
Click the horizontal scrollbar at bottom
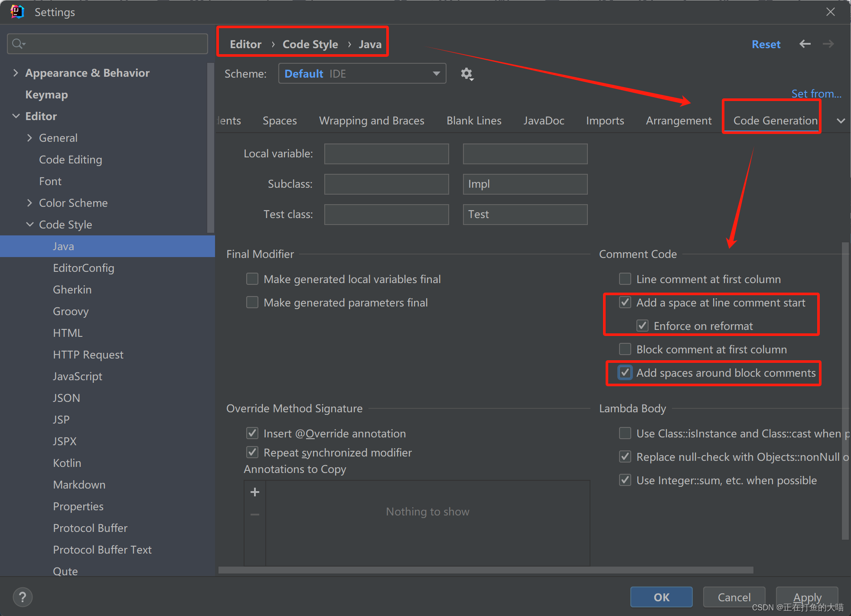tap(486, 570)
